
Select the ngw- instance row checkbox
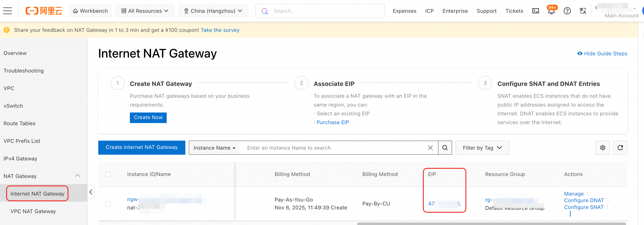tap(108, 204)
